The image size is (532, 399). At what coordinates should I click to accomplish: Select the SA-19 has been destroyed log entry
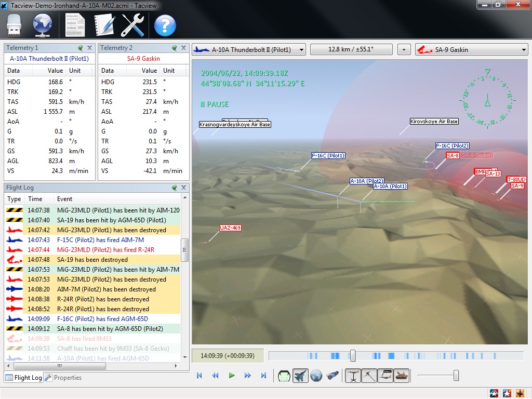[92, 260]
